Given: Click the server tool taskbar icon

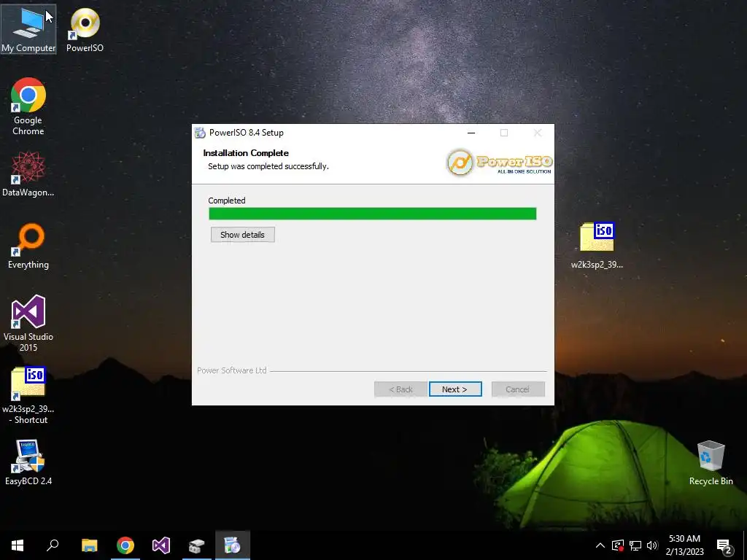Looking at the screenshot, I should [196, 545].
